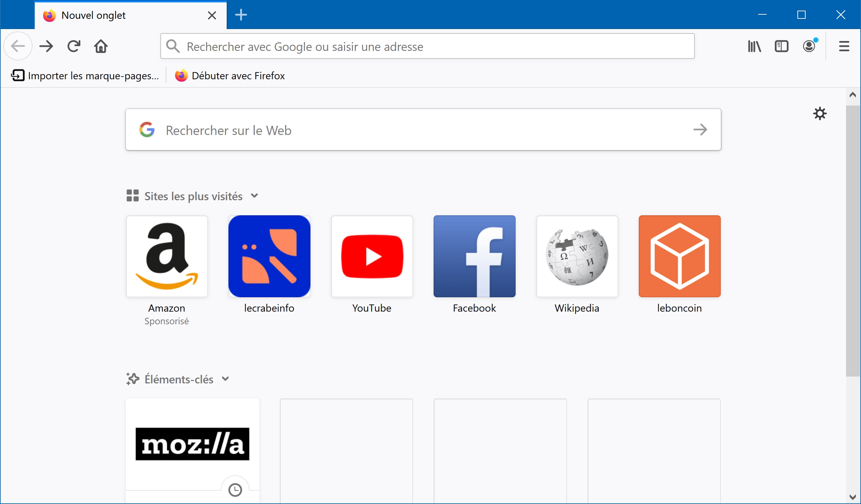
Task: Click the Sponsorisé label under Amazon
Action: [x=167, y=321]
